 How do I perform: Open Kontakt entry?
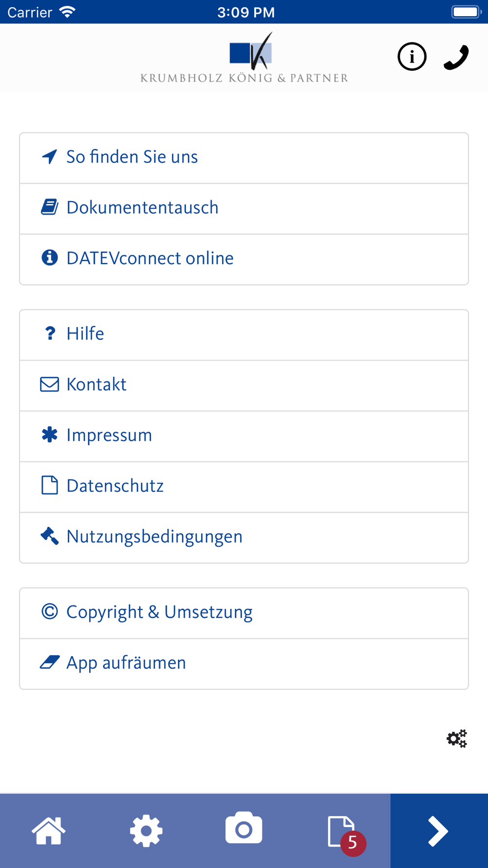click(x=244, y=385)
